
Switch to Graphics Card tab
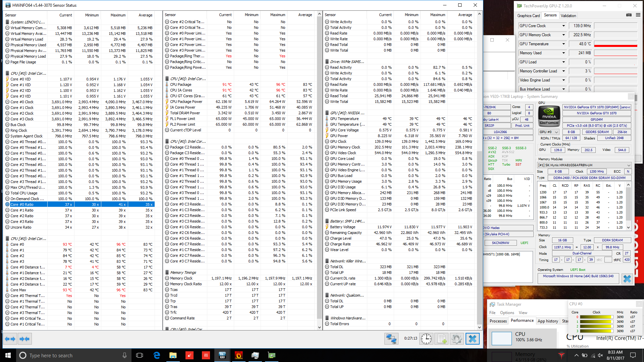pyautogui.click(x=528, y=16)
